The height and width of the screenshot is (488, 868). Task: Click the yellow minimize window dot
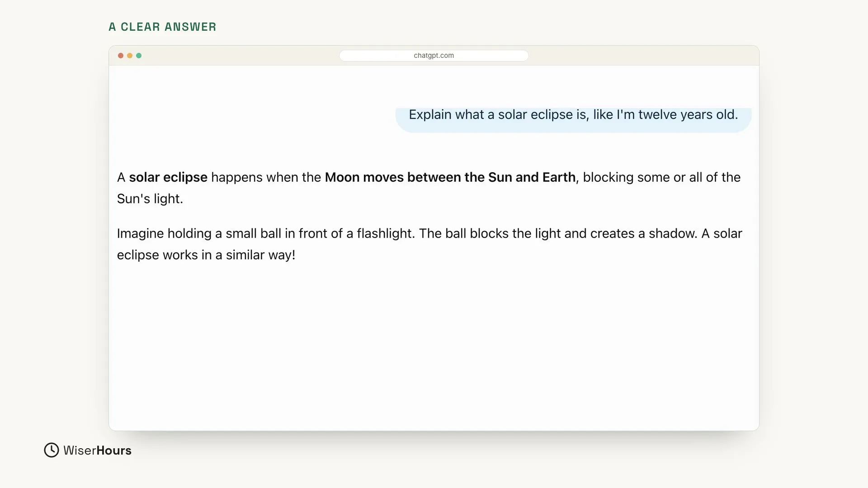[x=130, y=56]
